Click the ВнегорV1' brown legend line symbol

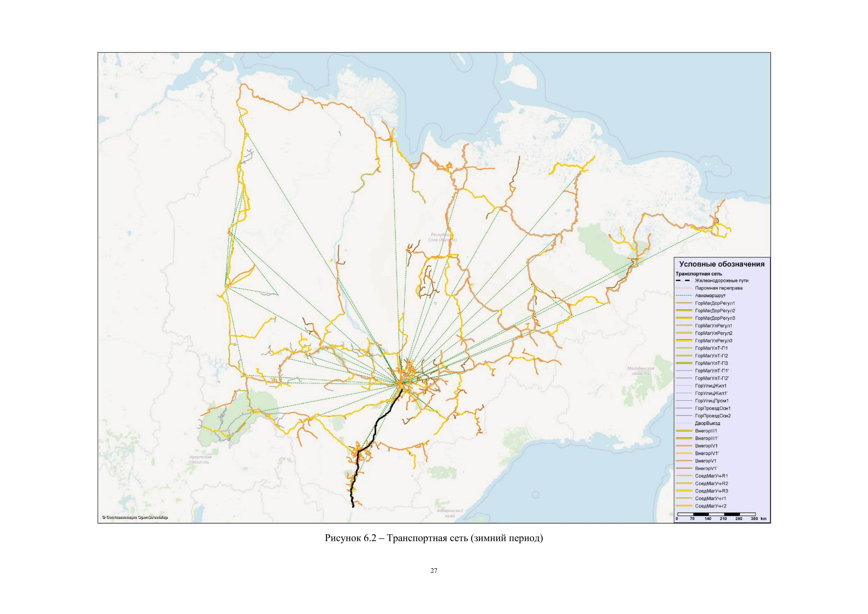[684, 468]
